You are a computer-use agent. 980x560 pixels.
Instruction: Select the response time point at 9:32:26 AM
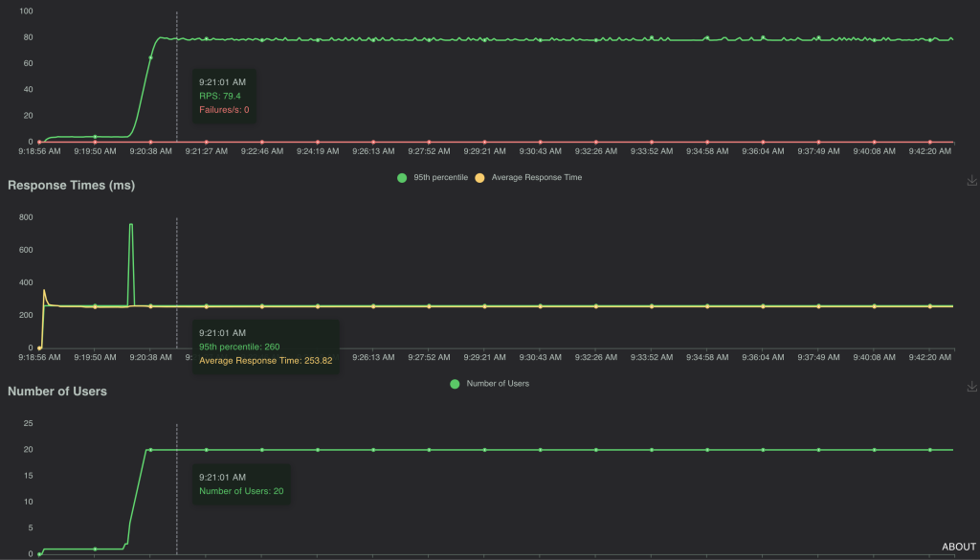click(x=595, y=306)
